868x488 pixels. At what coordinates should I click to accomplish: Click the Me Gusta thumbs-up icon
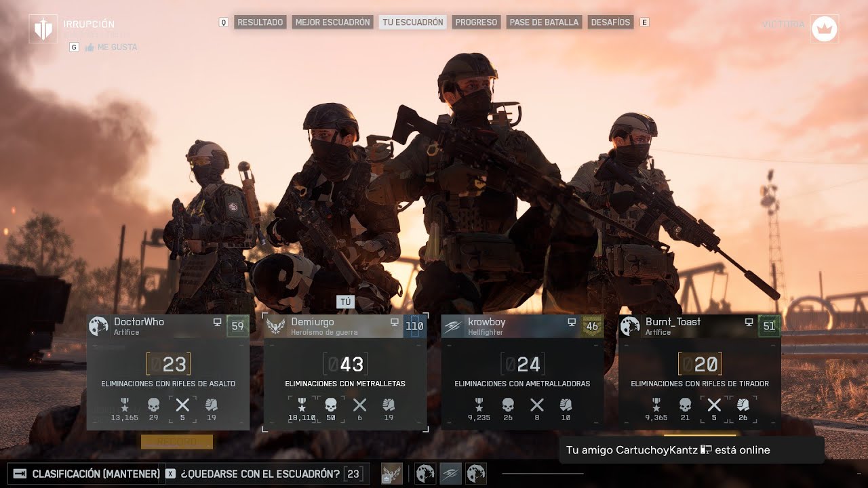tap(89, 47)
